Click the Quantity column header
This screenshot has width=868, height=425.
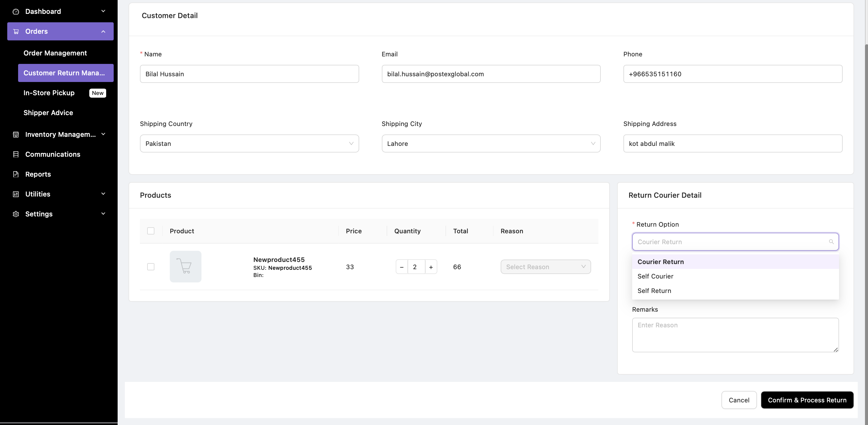407,231
